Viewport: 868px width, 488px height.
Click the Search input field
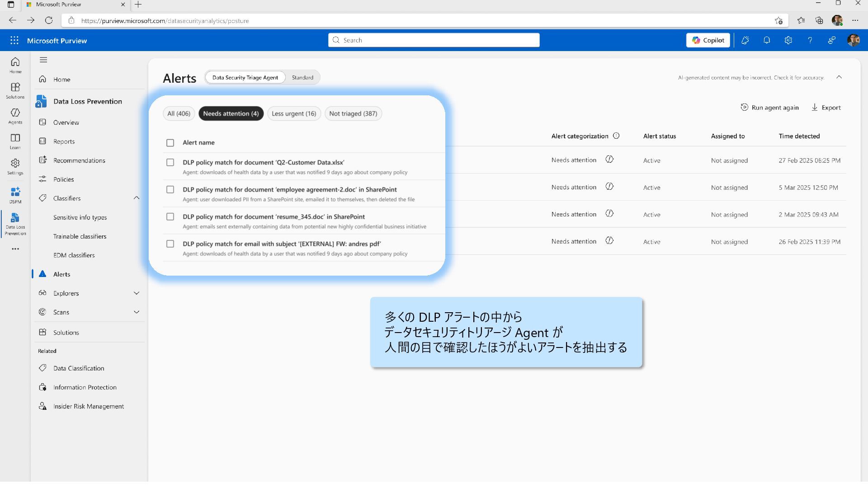point(434,40)
